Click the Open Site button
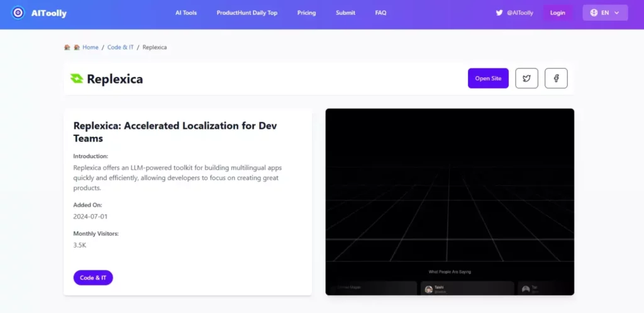Image resolution: width=644 pixels, height=313 pixels. (x=488, y=78)
